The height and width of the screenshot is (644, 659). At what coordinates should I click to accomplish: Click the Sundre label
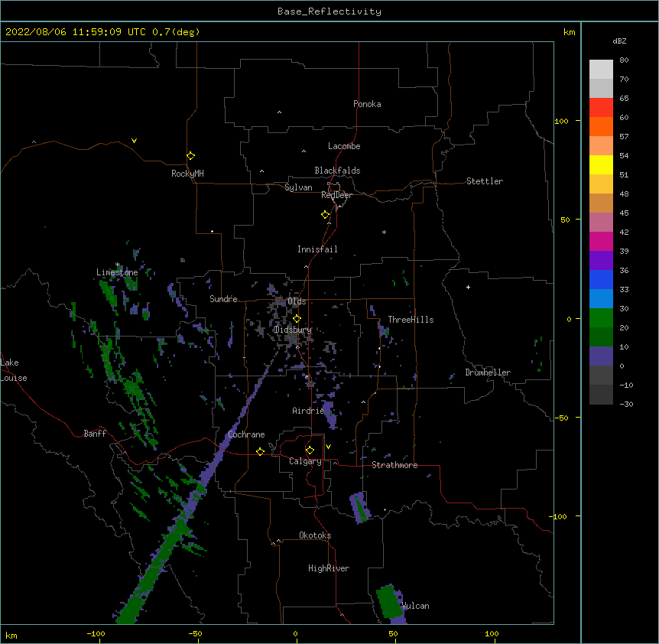tap(223, 299)
